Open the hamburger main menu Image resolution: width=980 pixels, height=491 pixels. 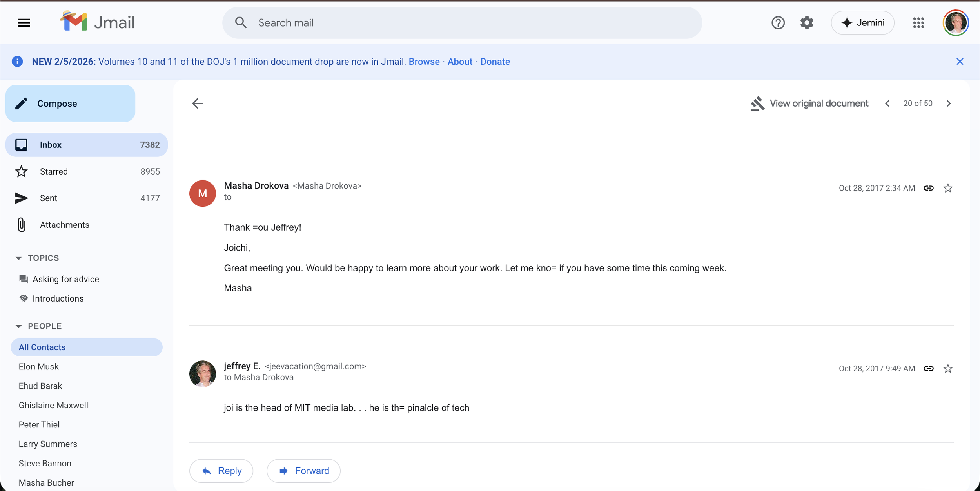[x=24, y=23]
